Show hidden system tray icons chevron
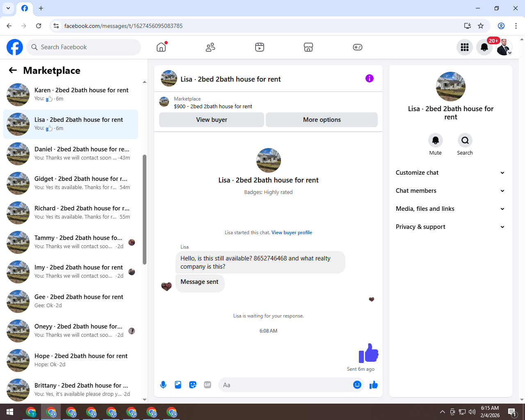This screenshot has height=420, width=525. [x=442, y=412]
